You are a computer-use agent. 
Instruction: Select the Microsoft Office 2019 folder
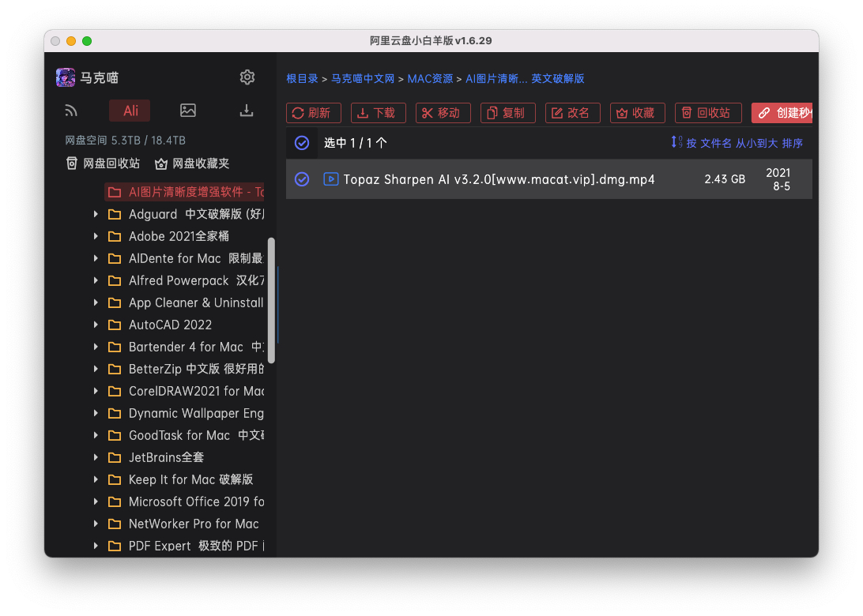[x=196, y=501]
